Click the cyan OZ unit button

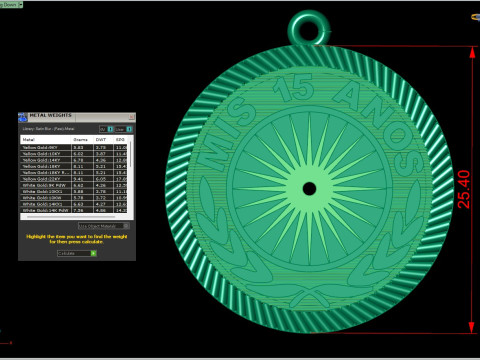pos(110,129)
